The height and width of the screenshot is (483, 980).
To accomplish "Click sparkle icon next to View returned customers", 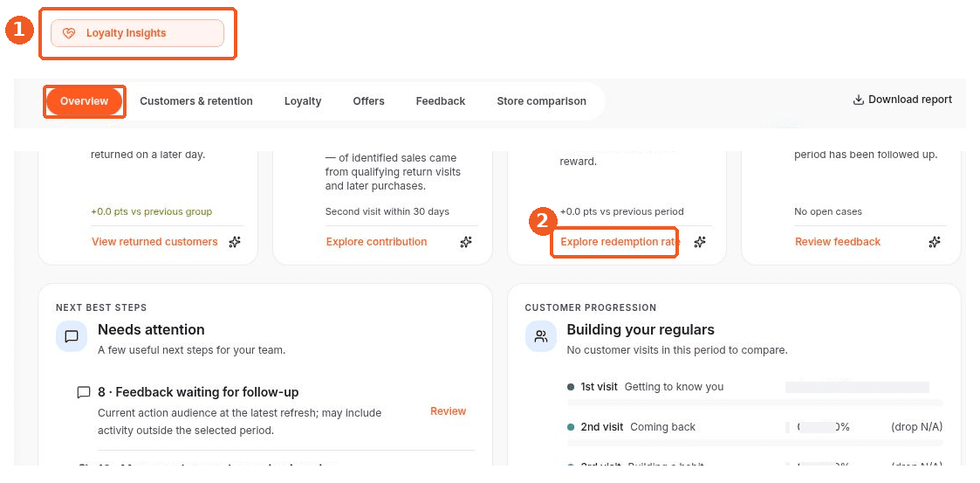I will [235, 242].
